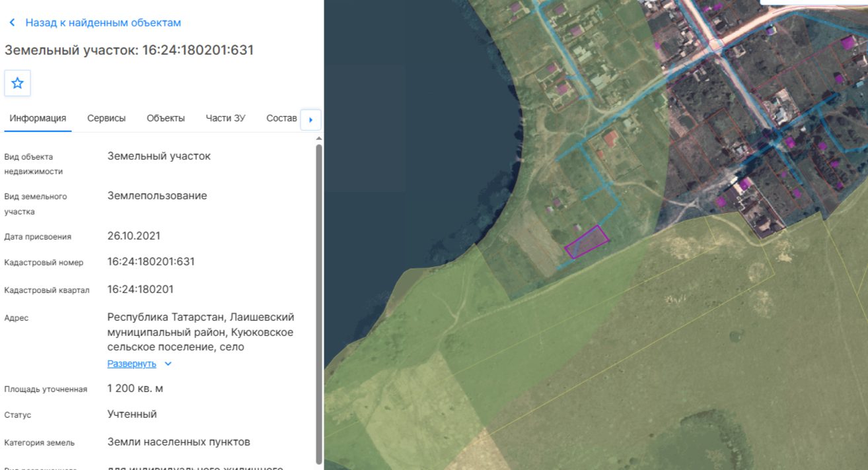Click the chevron next to "Развернуть"
The height and width of the screenshot is (470, 868).
pyautogui.click(x=168, y=364)
